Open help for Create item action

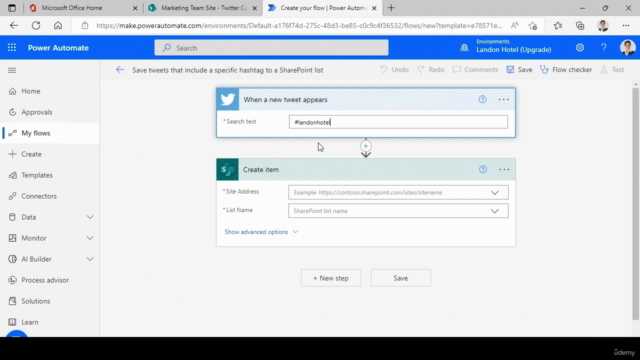(x=483, y=169)
